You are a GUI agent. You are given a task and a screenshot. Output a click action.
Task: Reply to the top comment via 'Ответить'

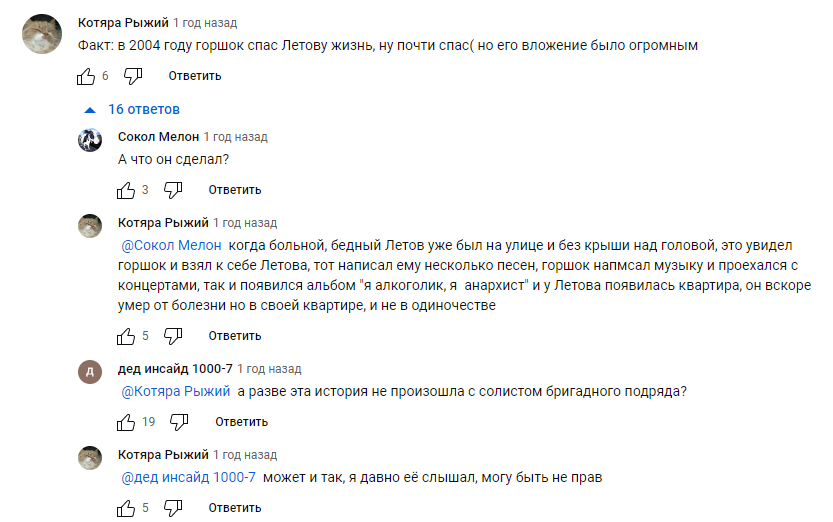[x=195, y=76]
